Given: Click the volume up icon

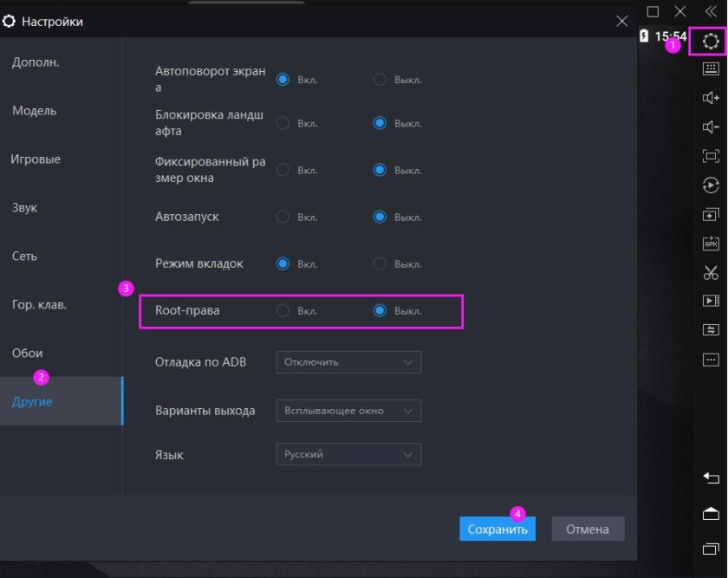Looking at the screenshot, I should click(x=711, y=98).
